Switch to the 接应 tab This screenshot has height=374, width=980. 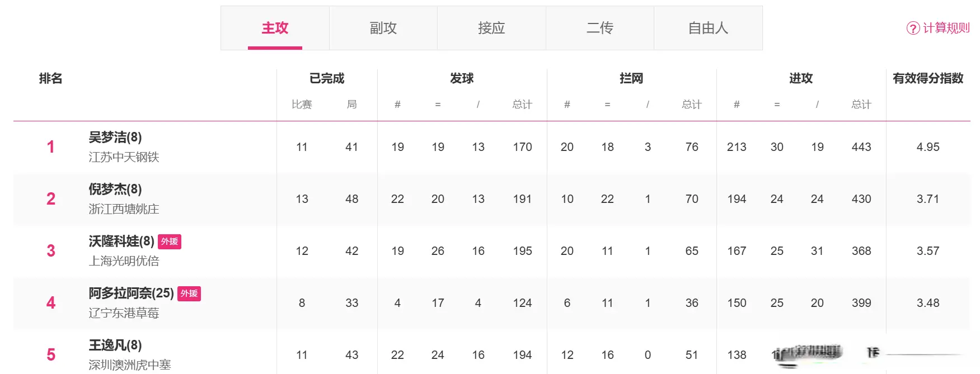[x=491, y=28]
